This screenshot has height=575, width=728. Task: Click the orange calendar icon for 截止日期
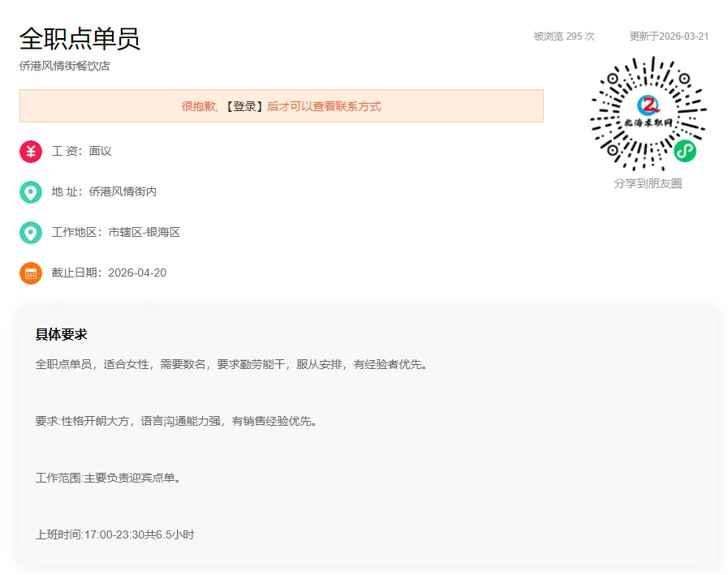(30, 273)
